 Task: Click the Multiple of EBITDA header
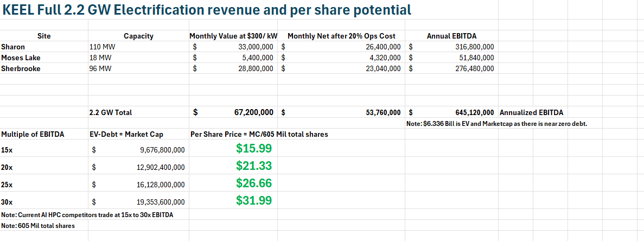click(x=44, y=134)
